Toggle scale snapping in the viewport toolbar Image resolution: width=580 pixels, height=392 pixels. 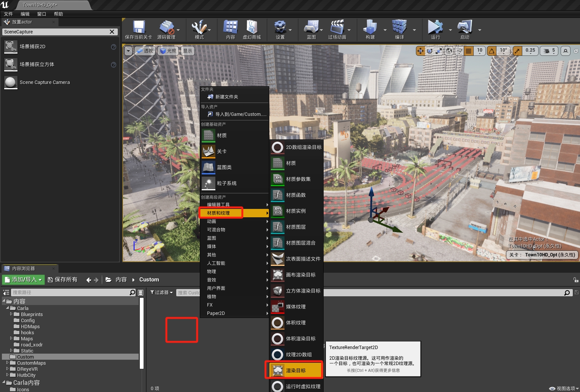click(x=517, y=51)
